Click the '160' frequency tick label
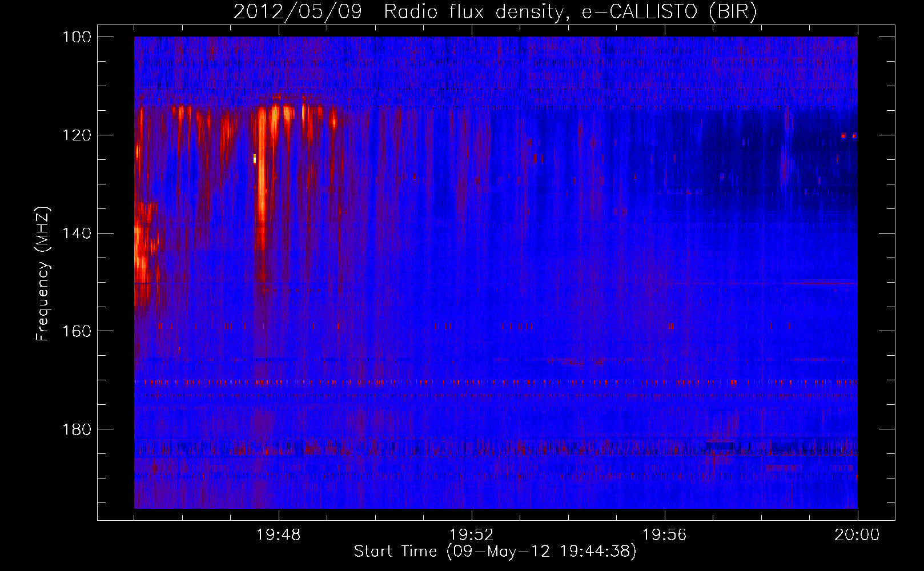The width and height of the screenshot is (924, 571). click(77, 331)
